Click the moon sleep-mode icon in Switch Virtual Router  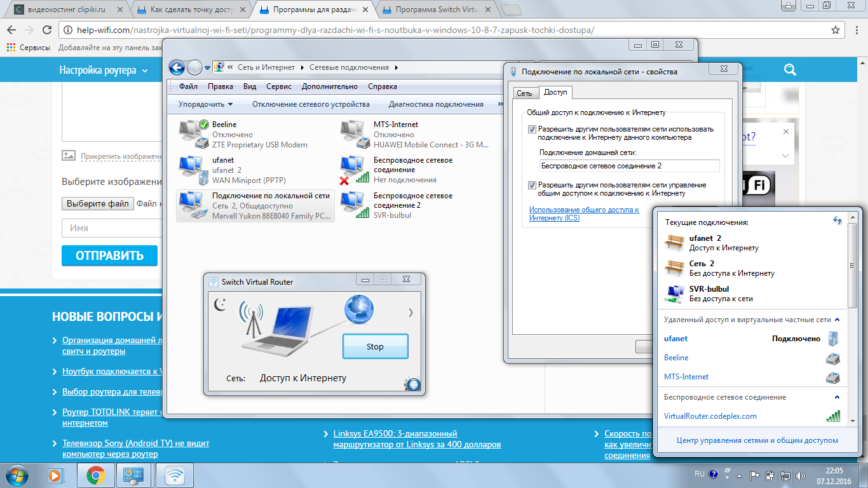[220, 305]
